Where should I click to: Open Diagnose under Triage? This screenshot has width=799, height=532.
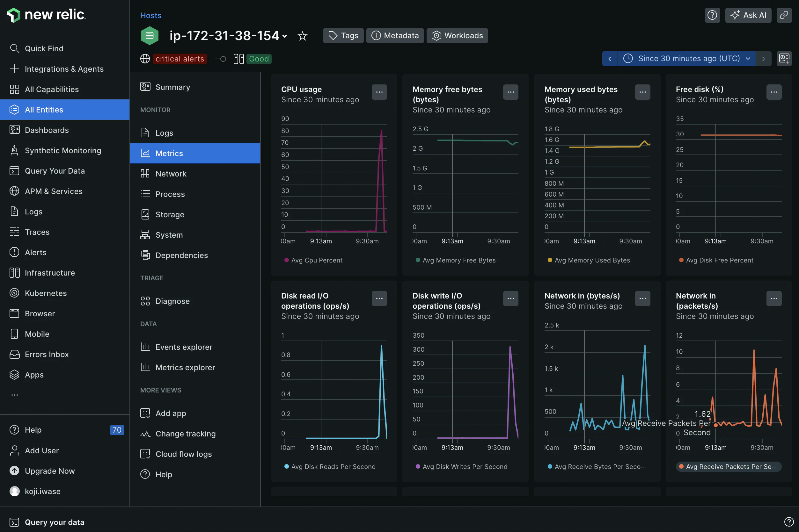tap(195, 301)
